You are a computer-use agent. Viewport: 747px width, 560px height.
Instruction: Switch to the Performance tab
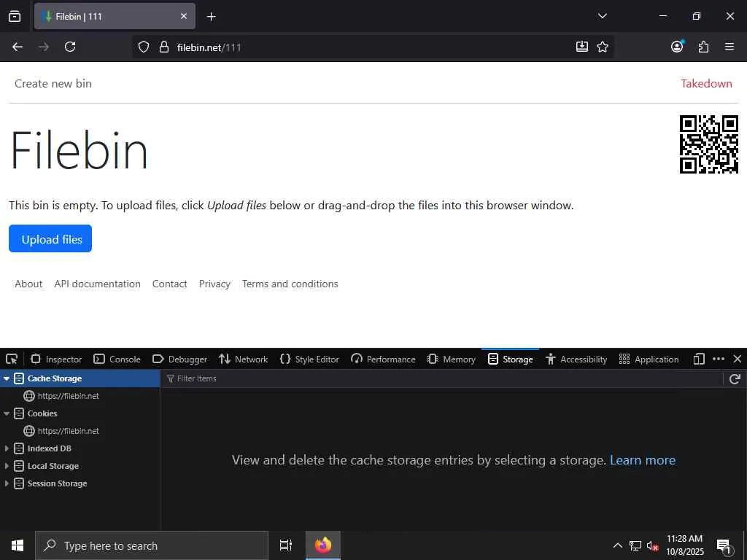[384, 359]
